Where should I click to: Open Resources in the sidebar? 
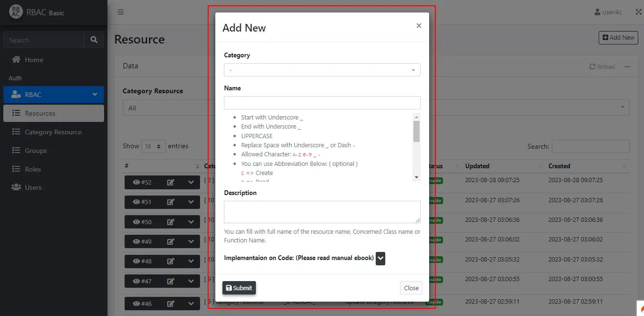(x=53, y=113)
